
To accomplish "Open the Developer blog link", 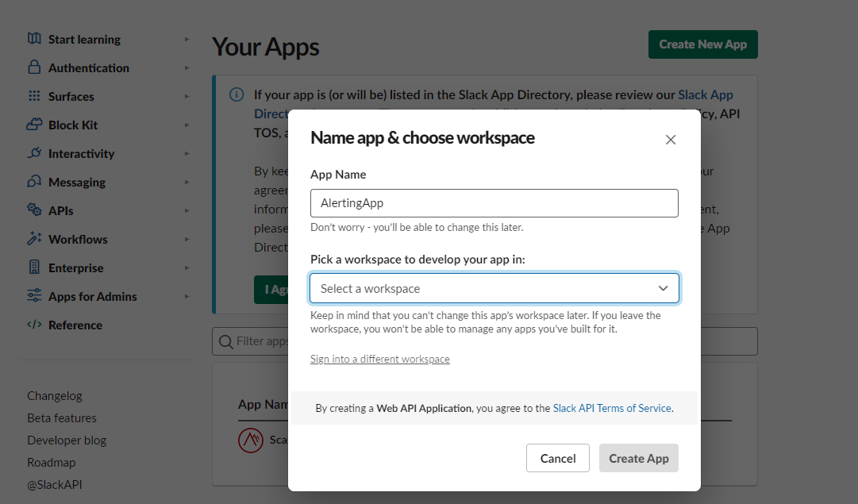I will [x=67, y=441].
